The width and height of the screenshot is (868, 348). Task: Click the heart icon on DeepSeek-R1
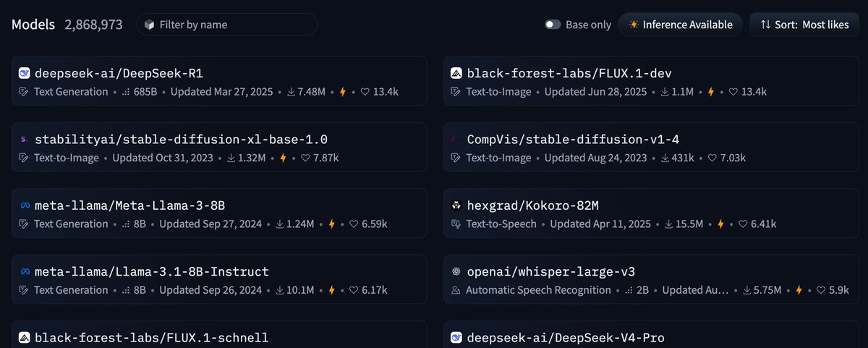(365, 92)
